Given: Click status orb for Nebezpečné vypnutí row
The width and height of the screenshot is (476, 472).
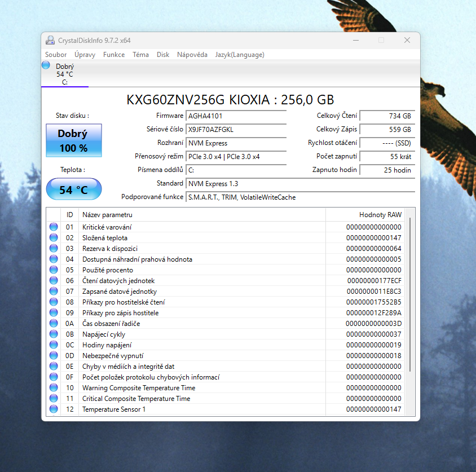Looking at the screenshot, I should pyautogui.click(x=54, y=356).
